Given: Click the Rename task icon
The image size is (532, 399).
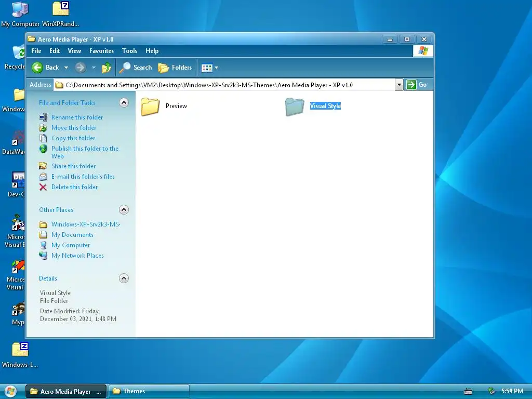Looking at the screenshot, I should click(43, 117).
